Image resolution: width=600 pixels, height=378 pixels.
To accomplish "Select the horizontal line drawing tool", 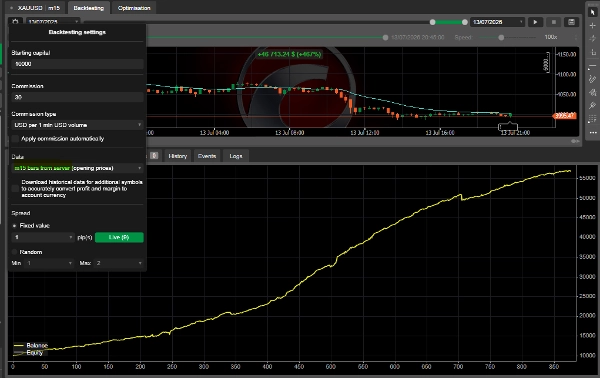I will coord(593,66).
